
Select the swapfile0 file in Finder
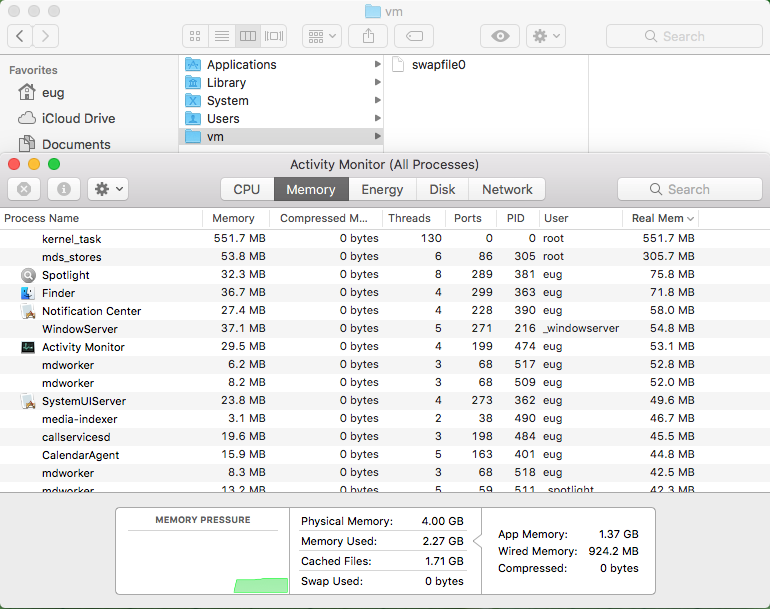click(429, 64)
